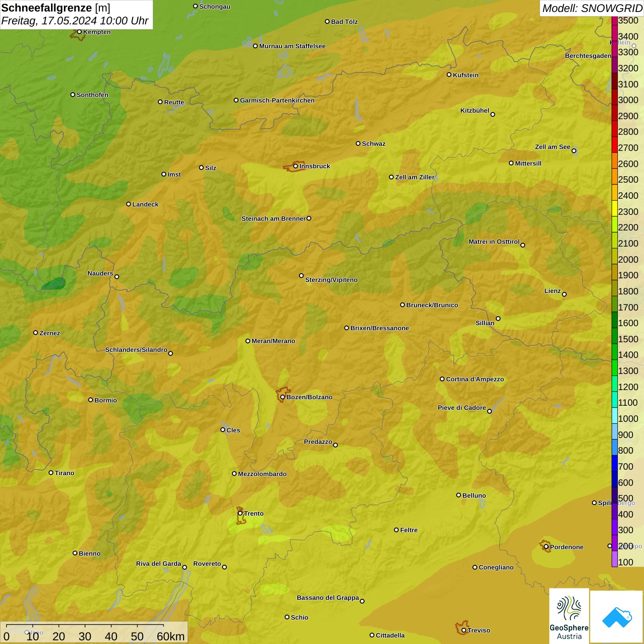Viewport: 644px width, 644px height.
Task: Click the Kitzbühel location dot
Action: (493, 114)
